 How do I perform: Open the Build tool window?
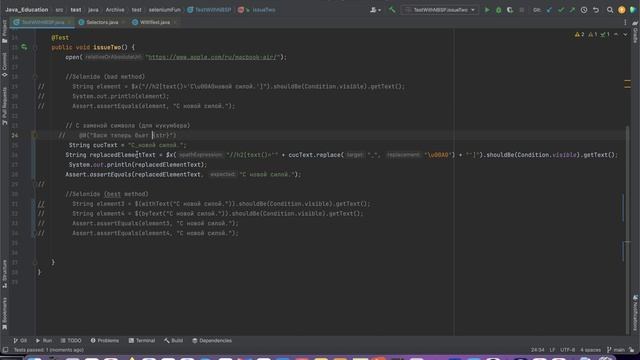pos(173,340)
